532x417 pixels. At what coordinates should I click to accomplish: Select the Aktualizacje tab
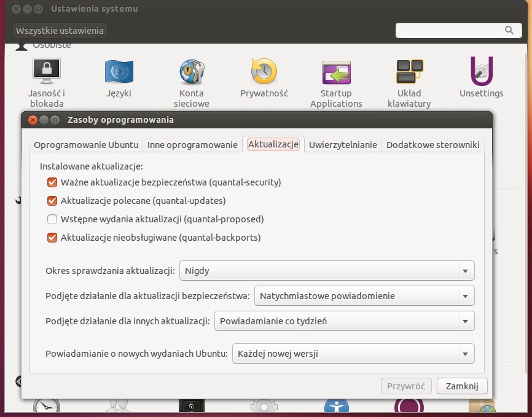[x=273, y=144]
